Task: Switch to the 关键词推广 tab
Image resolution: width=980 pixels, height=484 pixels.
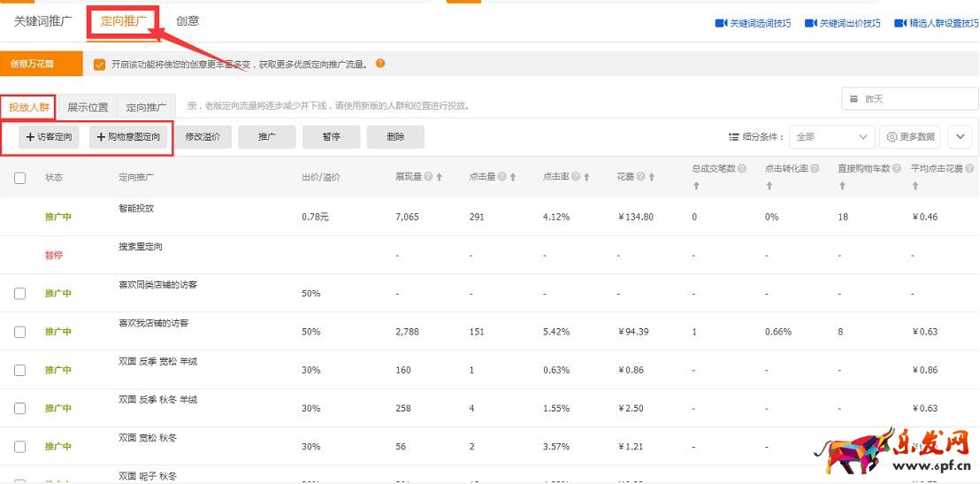Action: click(43, 20)
